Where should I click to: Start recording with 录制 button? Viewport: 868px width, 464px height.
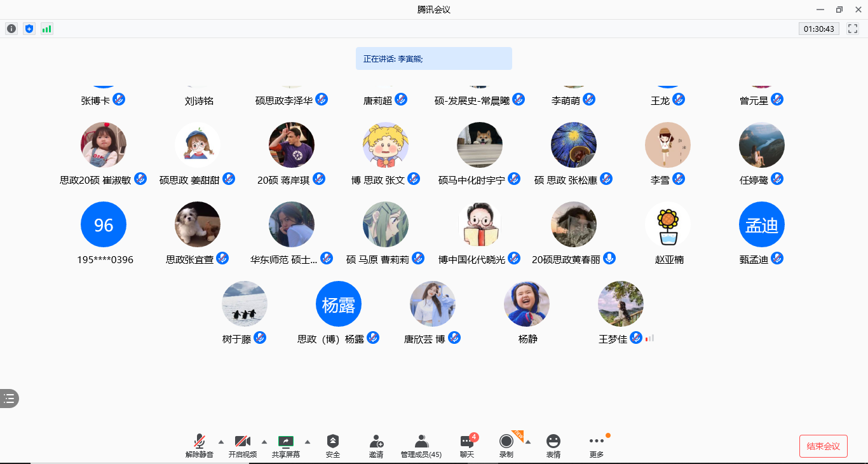pos(506,446)
